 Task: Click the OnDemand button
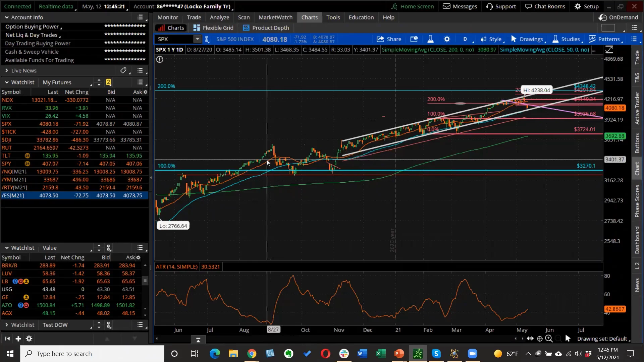[619, 17]
